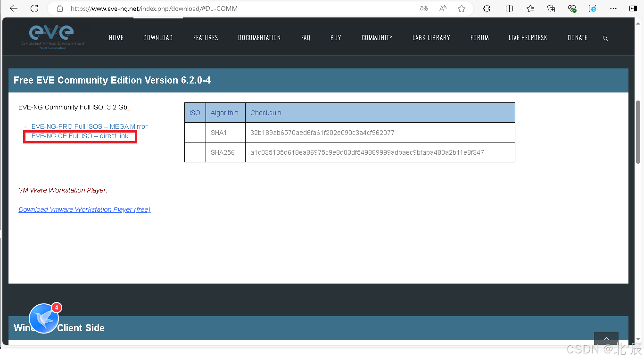Open the LABS LIBRARY menu item
The image size is (644, 360).
[x=431, y=38]
